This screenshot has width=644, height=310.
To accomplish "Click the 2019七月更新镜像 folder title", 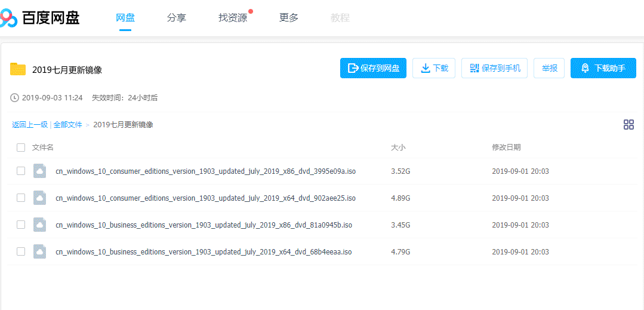I will [x=67, y=70].
